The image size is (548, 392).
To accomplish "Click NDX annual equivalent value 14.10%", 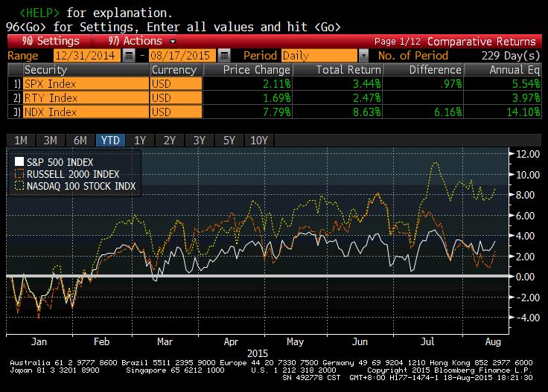I will pos(523,112).
